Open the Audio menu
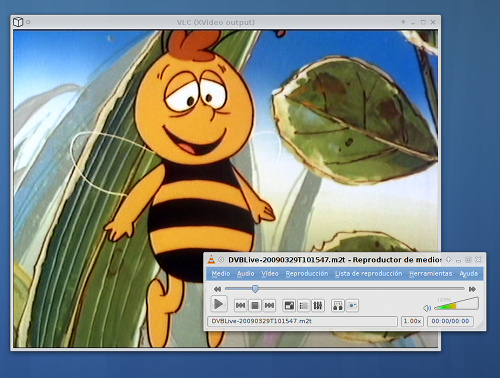Screen dimensions: 500x378 pos(246,274)
